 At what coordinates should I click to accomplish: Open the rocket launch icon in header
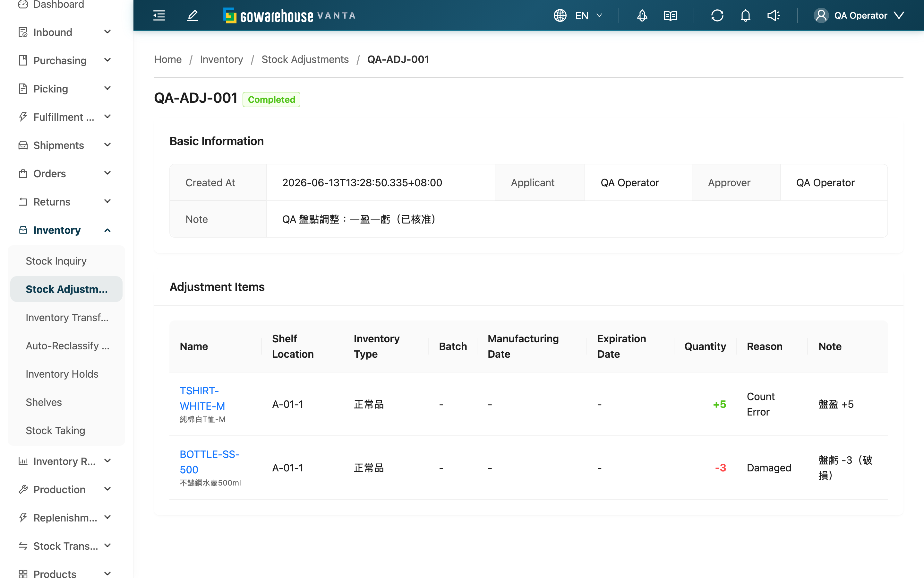(642, 16)
